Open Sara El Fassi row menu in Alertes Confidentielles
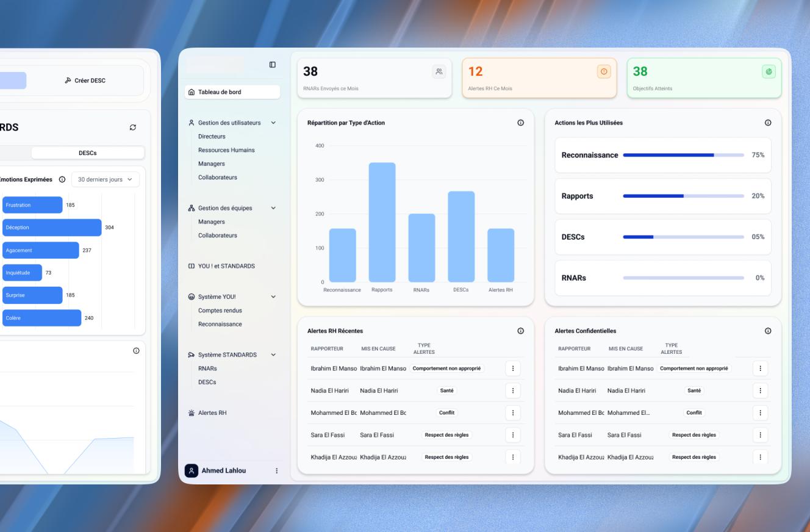The width and height of the screenshot is (810, 532). [x=760, y=435]
